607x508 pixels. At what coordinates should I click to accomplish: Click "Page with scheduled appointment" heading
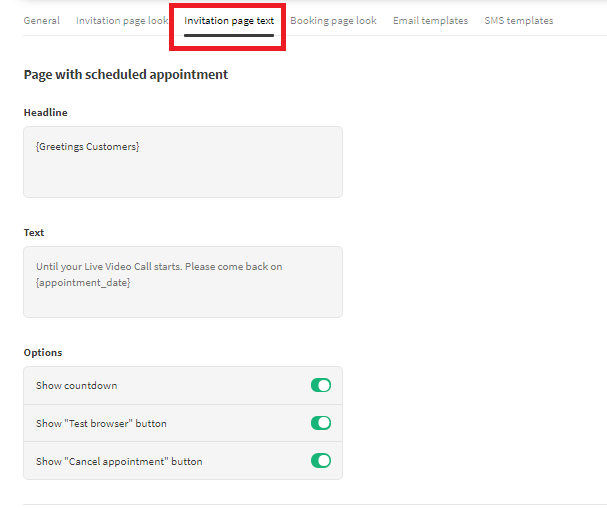pyautogui.click(x=126, y=75)
